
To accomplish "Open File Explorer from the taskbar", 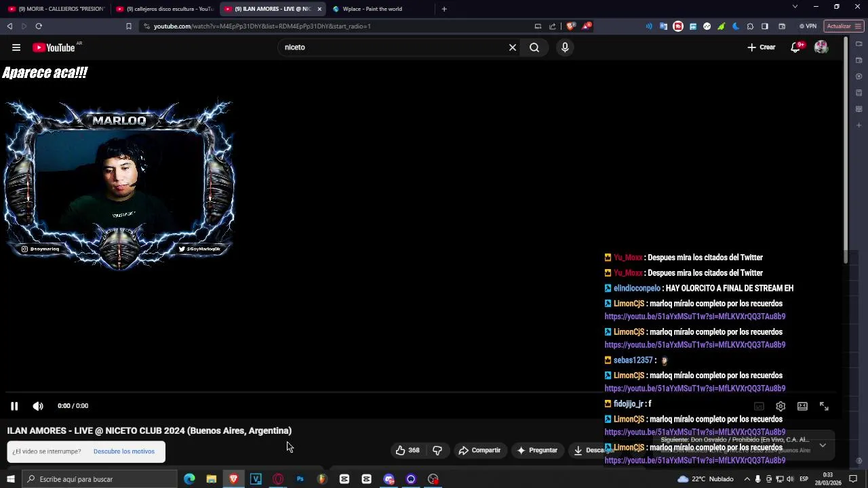I will click(x=212, y=479).
